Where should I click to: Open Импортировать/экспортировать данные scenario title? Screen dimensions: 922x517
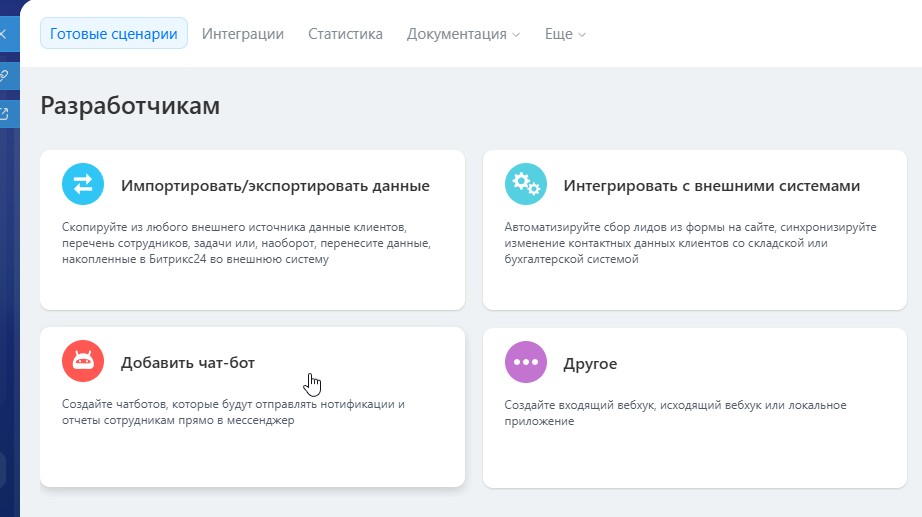(x=275, y=185)
